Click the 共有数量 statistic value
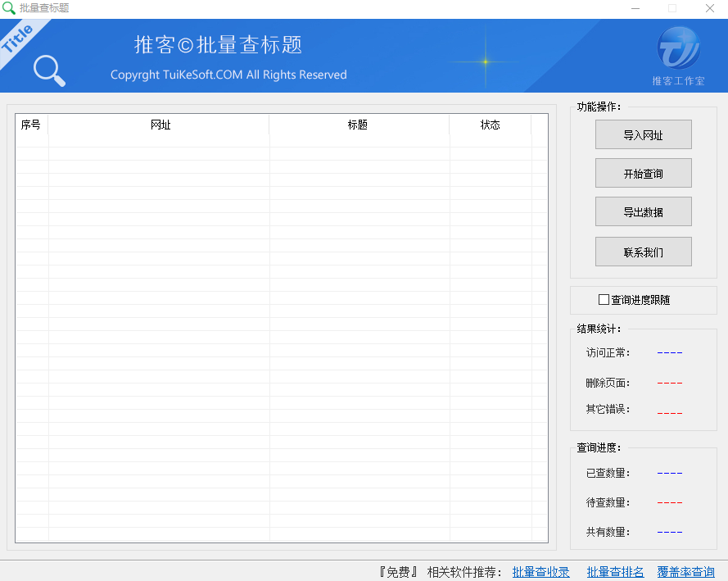 click(669, 531)
